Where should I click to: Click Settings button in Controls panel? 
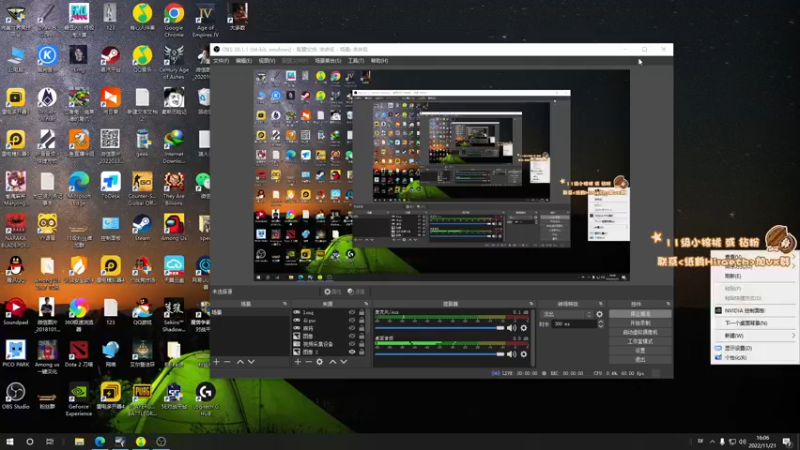tap(640, 351)
